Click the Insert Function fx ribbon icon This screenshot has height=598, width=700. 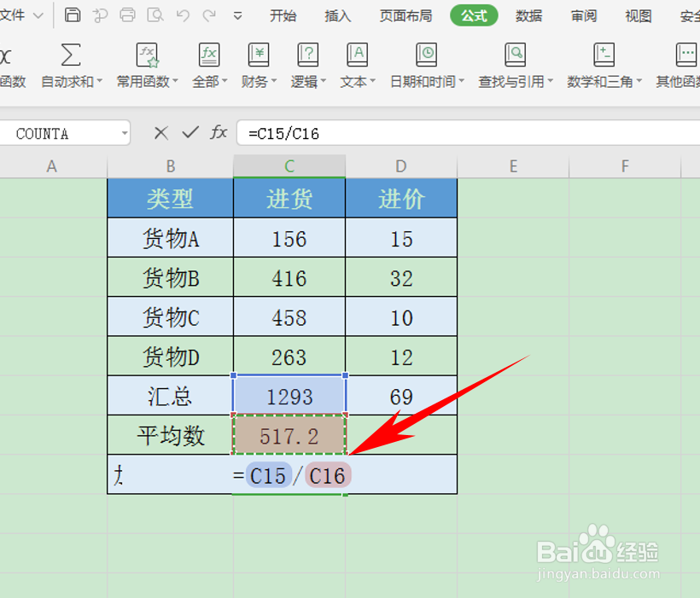[5, 55]
